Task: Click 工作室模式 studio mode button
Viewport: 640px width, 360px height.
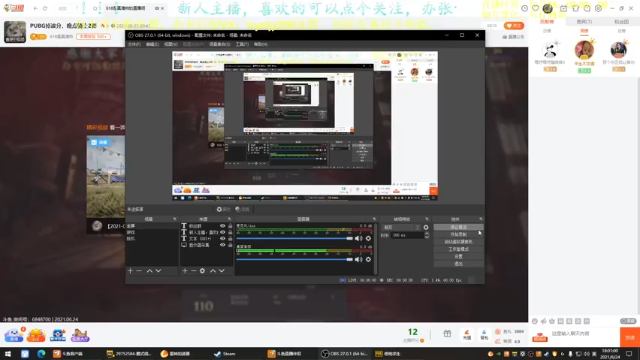Action: 458,249
